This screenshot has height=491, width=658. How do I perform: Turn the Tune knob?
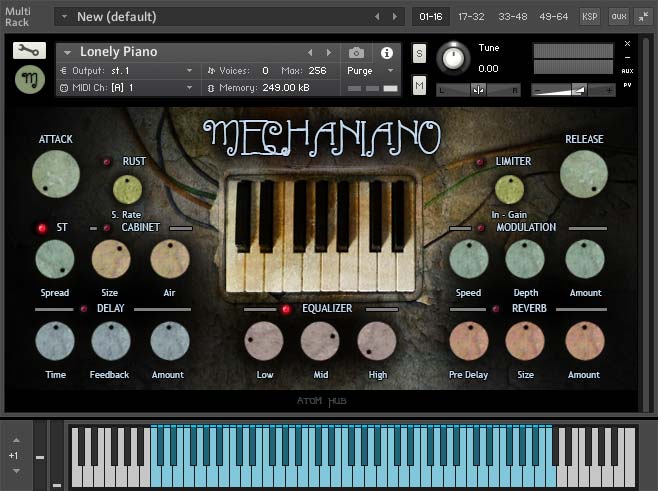(453, 58)
